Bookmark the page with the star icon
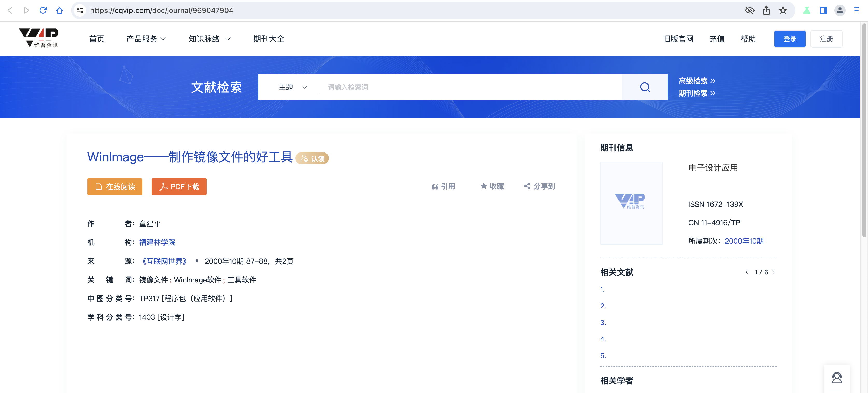Viewport: 868px width, 393px height. [783, 10]
